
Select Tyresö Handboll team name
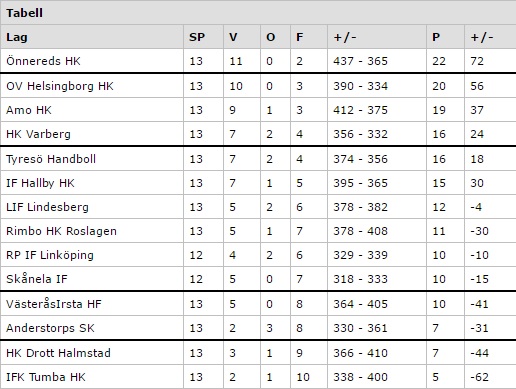[51, 159]
